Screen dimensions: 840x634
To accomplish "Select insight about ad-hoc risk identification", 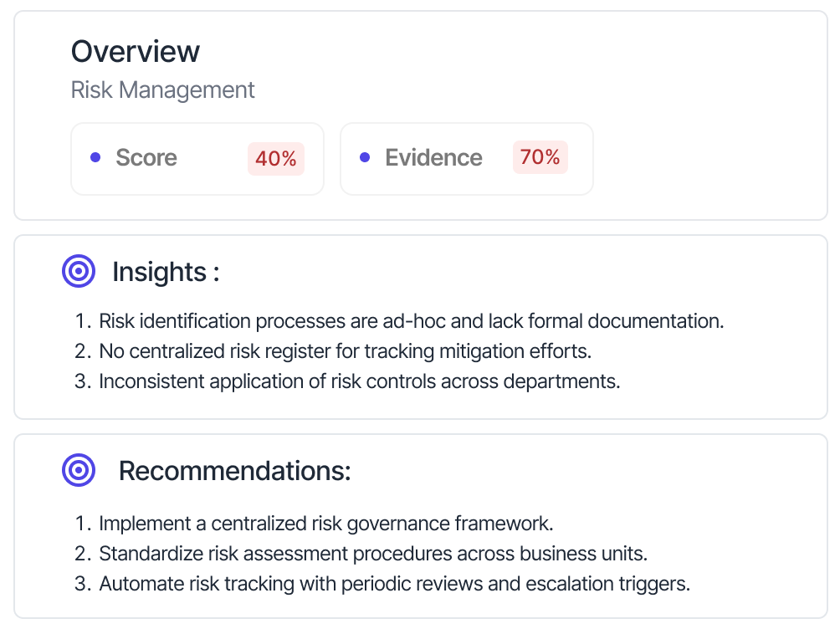I will (412, 321).
